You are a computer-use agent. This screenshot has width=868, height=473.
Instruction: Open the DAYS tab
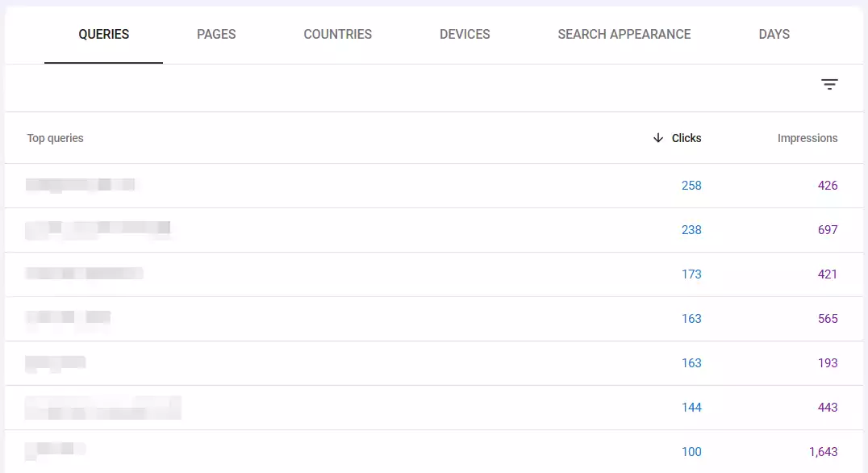(774, 34)
